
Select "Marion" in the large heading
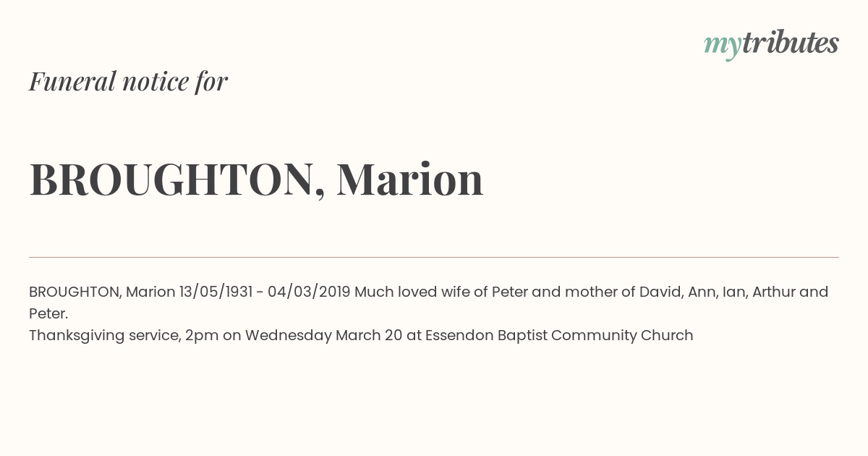(410, 179)
